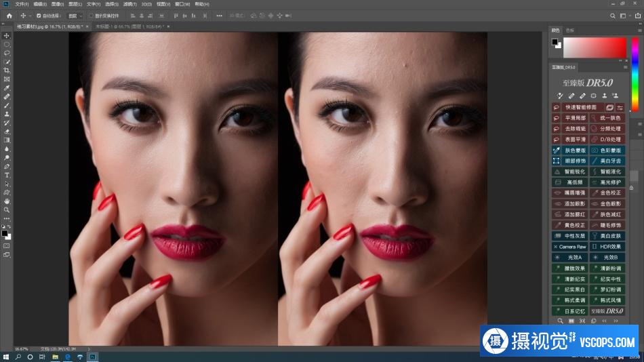The width and height of the screenshot is (644, 362).
Task: Select the Elliptical Marquee tool
Action: 7,44
